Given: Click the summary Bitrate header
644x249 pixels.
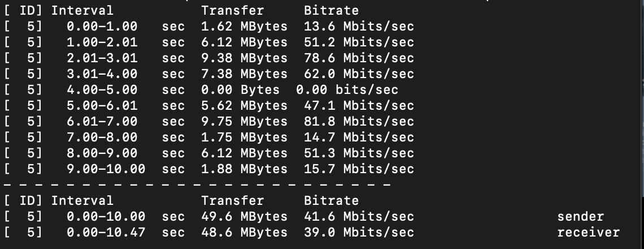Looking at the screenshot, I should pyautogui.click(x=332, y=200).
